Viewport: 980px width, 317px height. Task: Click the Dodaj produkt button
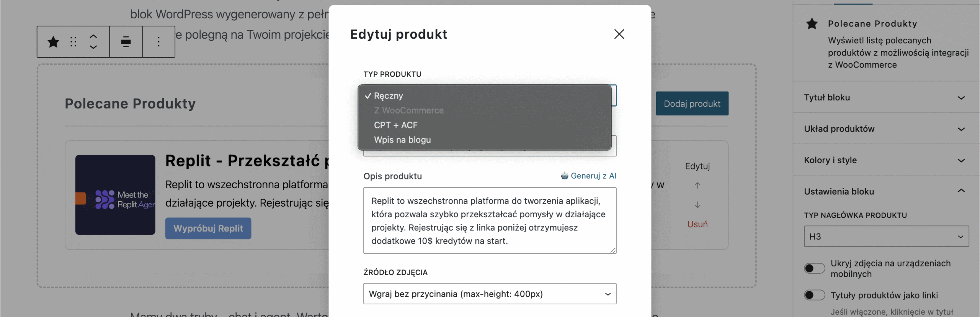click(x=693, y=103)
